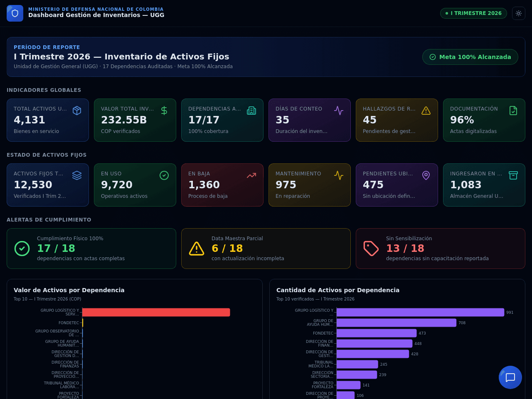Select the 1,083 ingresaron value
Viewport: 532px width, 399px height.
pyautogui.click(x=466, y=185)
